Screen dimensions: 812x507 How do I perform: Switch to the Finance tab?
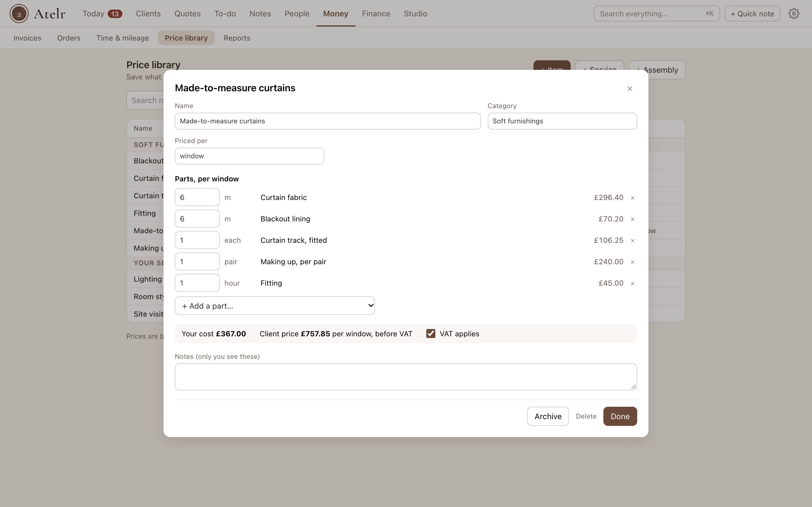pos(376,14)
